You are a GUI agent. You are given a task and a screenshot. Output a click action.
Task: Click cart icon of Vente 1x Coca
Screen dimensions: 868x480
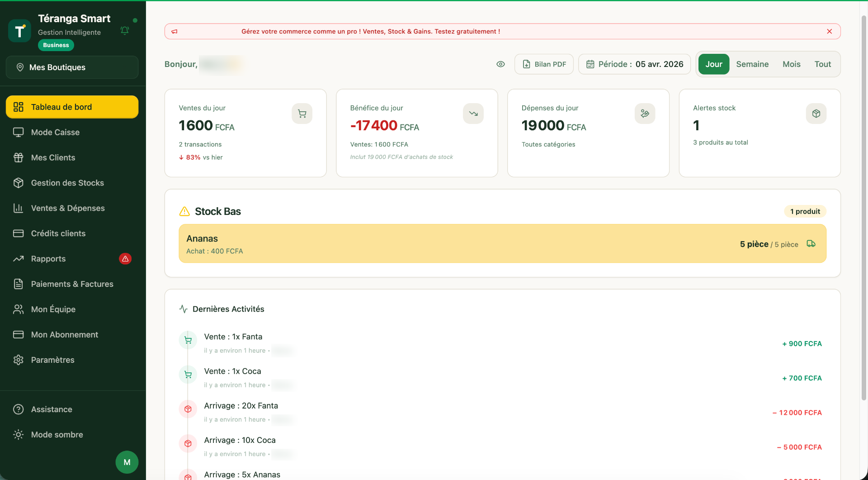pos(188,375)
